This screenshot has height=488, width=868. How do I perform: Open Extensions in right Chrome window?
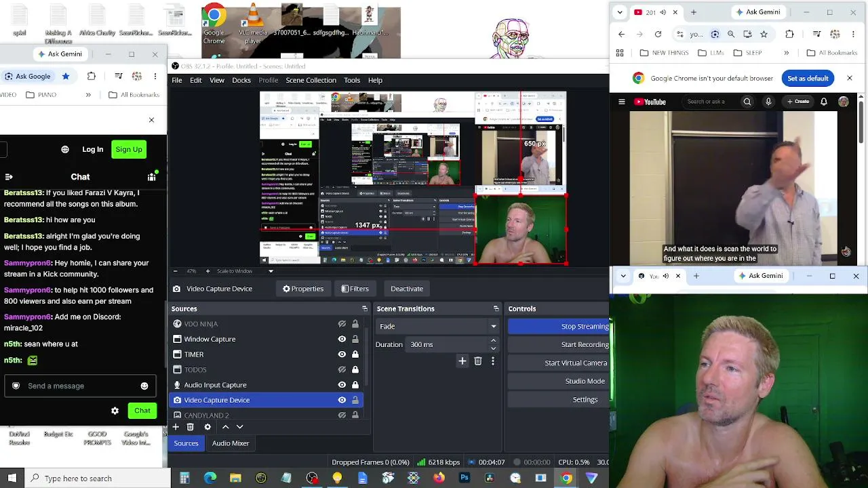pyautogui.click(x=789, y=34)
